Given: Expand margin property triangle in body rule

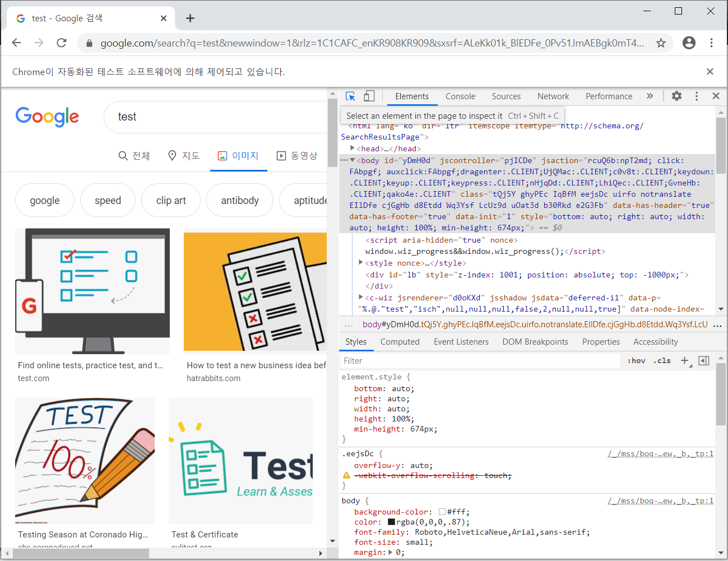Looking at the screenshot, I should (391, 552).
